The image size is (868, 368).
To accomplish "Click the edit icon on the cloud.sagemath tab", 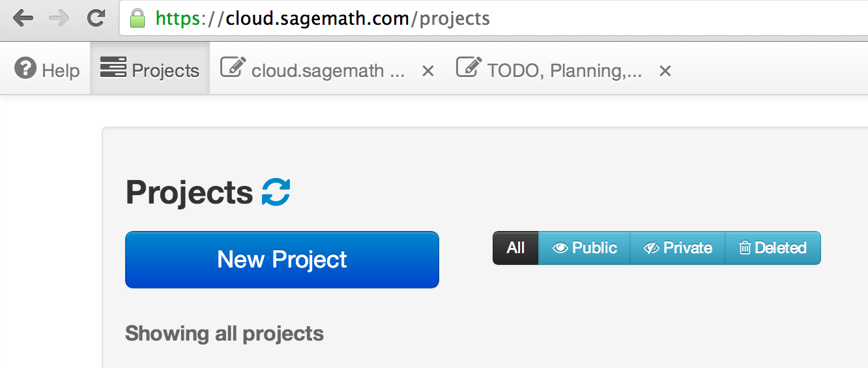I will [233, 68].
